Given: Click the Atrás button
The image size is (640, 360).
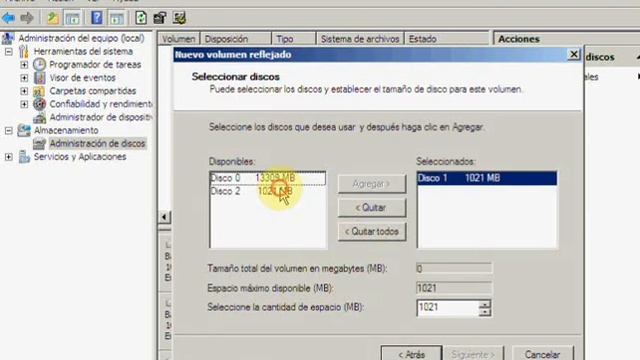Looking at the screenshot, I should point(411,353).
